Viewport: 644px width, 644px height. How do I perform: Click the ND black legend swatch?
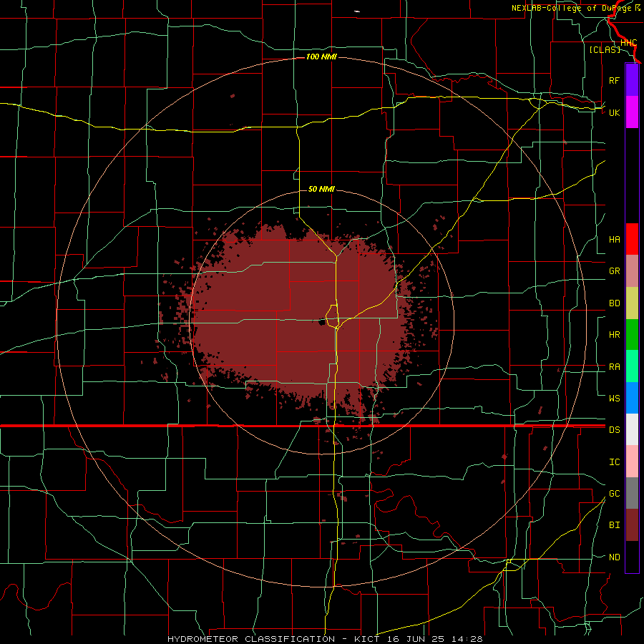(x=632, y=557)
